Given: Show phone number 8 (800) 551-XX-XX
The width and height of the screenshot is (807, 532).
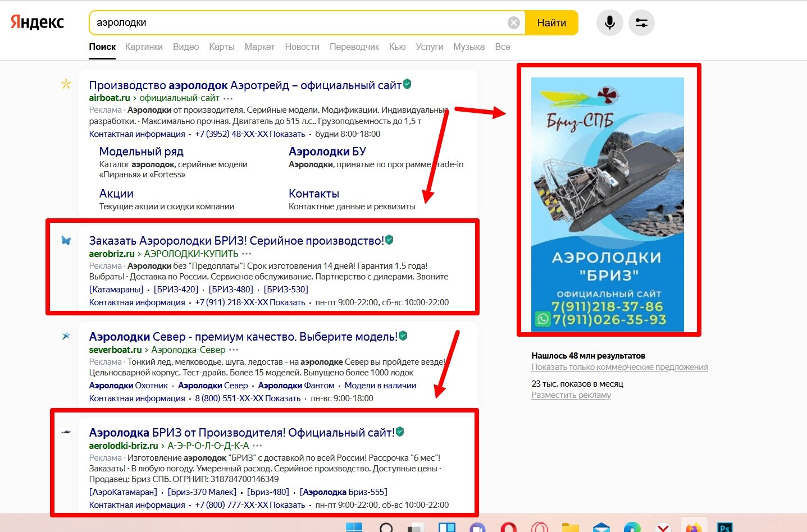Looking at the screenshot, I should tap(248, 398).
